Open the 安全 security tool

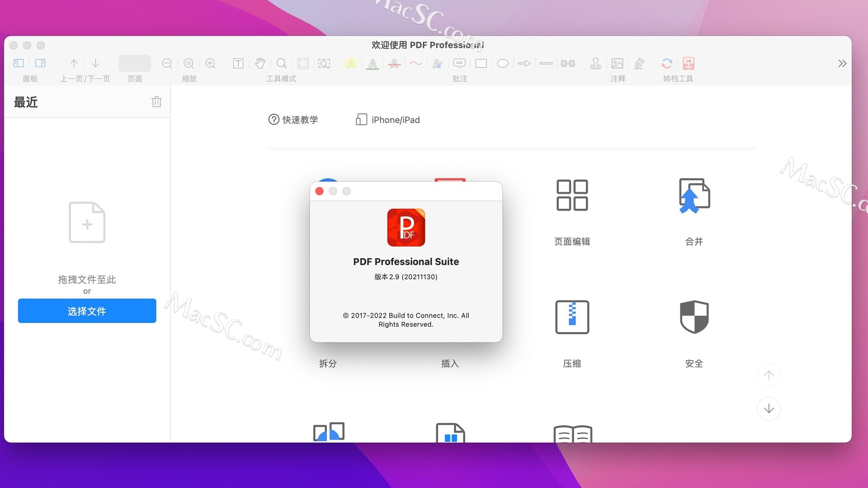pyautogui.click(x=694, y=317)
